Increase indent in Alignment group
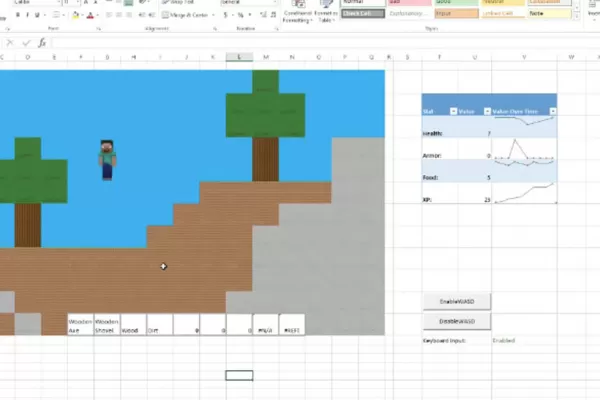Image resolution: width=600 pixels, height=400 pixels. point(152,15)
